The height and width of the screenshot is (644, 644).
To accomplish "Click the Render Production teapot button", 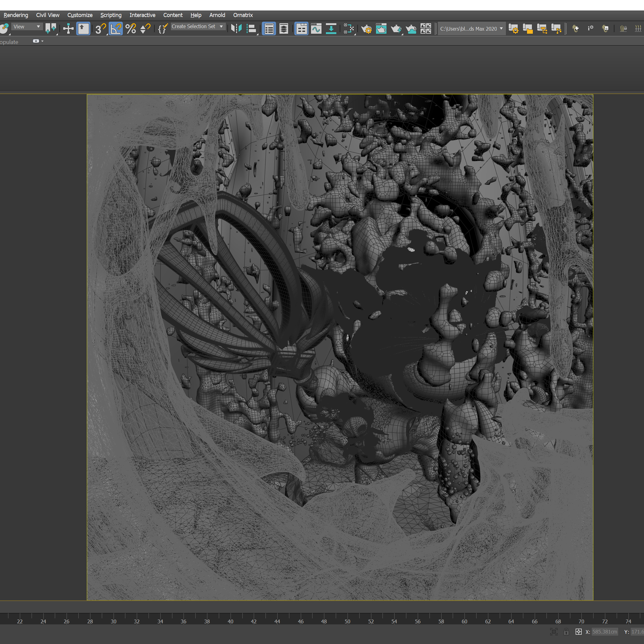I will [x=396, y=29].
